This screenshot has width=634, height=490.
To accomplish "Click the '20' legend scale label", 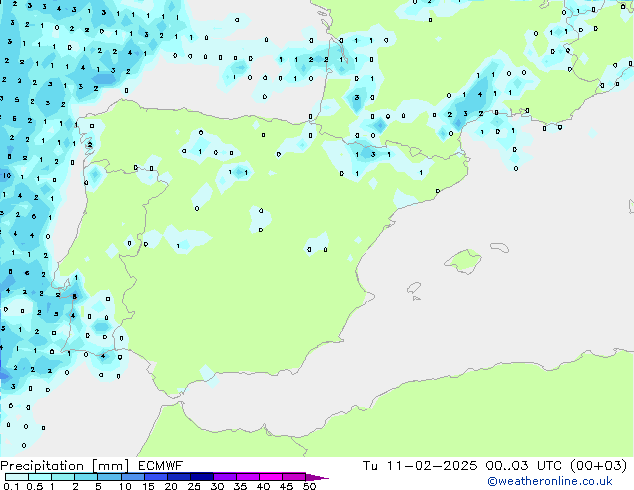I will (x=171, y=486).
